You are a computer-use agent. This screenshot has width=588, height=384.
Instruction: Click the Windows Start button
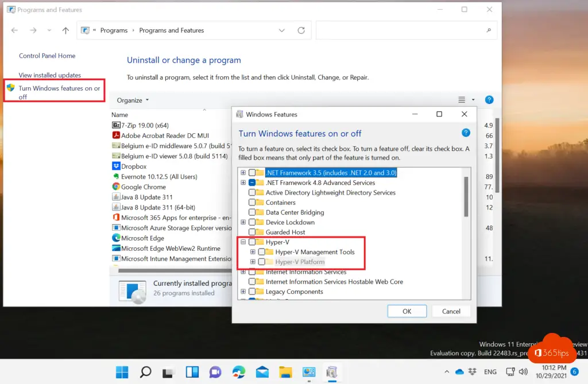tap(122, 372)
